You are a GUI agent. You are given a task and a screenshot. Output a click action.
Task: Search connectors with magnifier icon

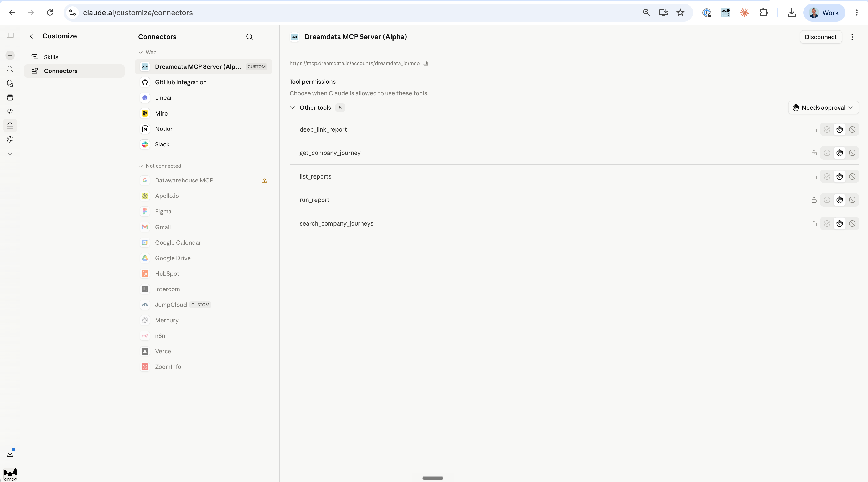tap(250, 37)
